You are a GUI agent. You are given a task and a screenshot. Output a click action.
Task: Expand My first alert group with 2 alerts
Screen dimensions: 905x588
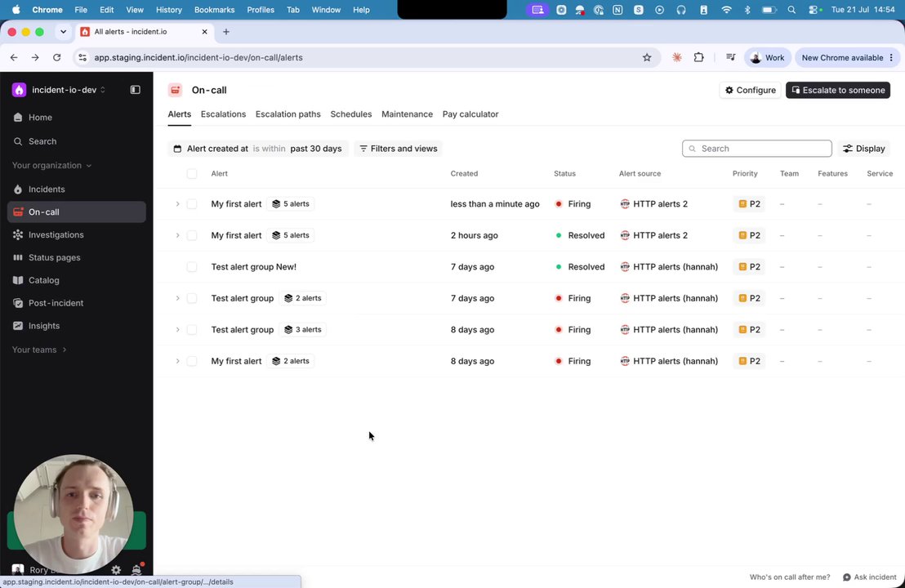click(177, 361)
